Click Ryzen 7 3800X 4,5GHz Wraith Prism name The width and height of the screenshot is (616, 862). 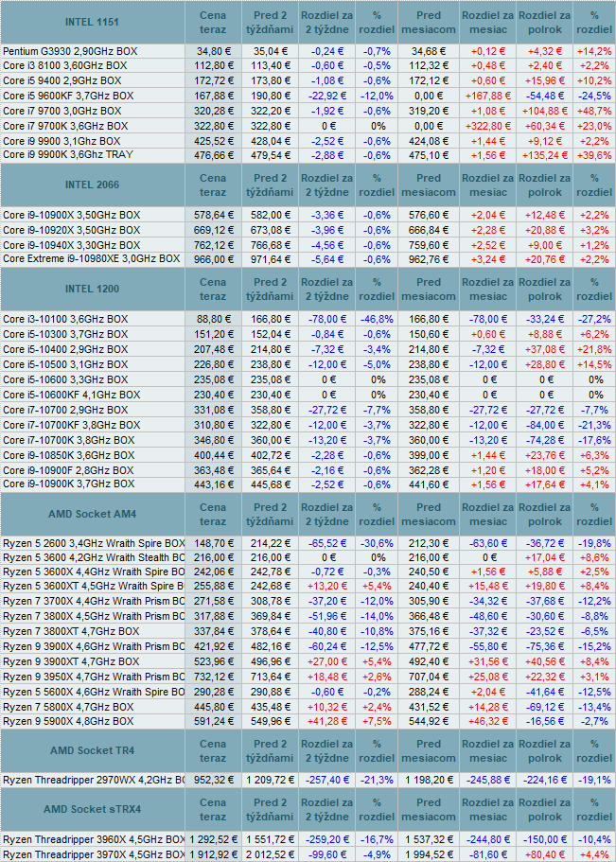(94, 616)
